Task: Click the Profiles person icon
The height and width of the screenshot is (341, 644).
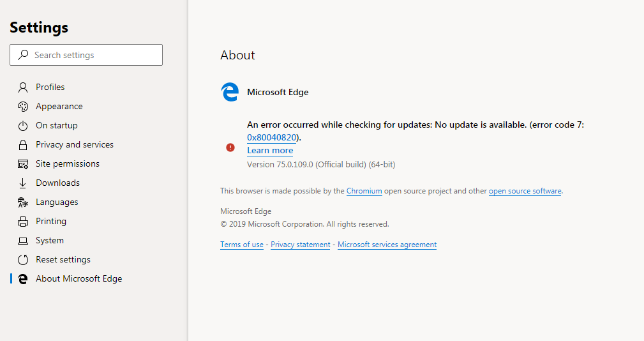Action: tap(23, 87)
